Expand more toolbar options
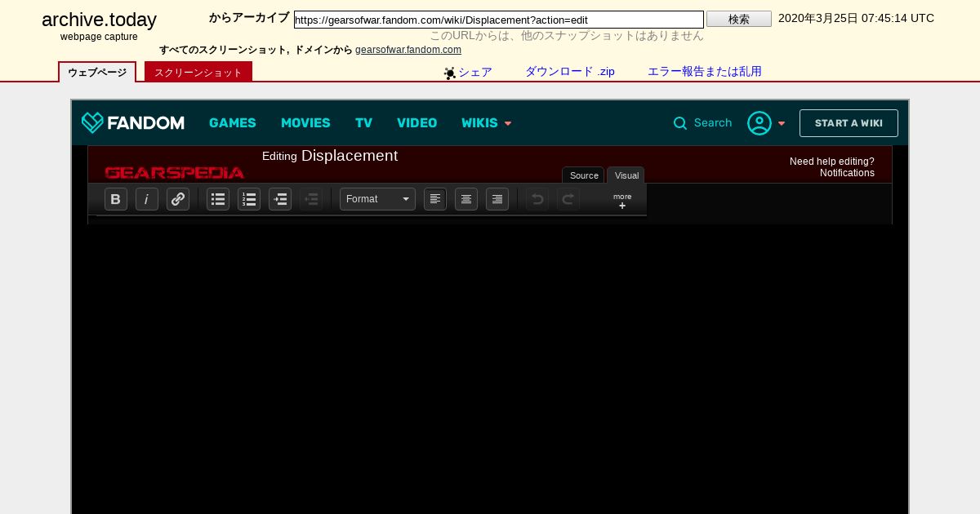The height and width of the screenshot is (514, 980). pos(622,201)
